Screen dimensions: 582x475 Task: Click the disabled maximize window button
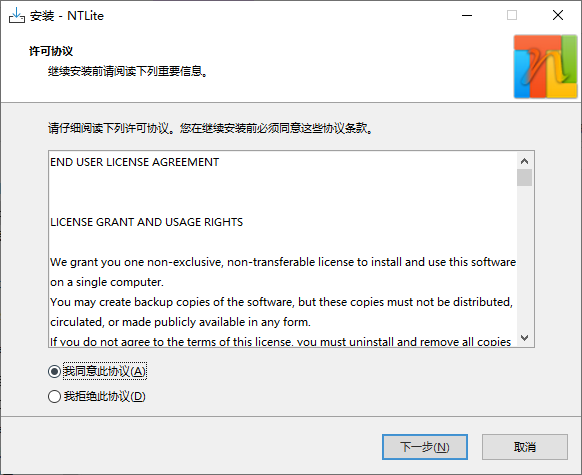pos(512,16)
